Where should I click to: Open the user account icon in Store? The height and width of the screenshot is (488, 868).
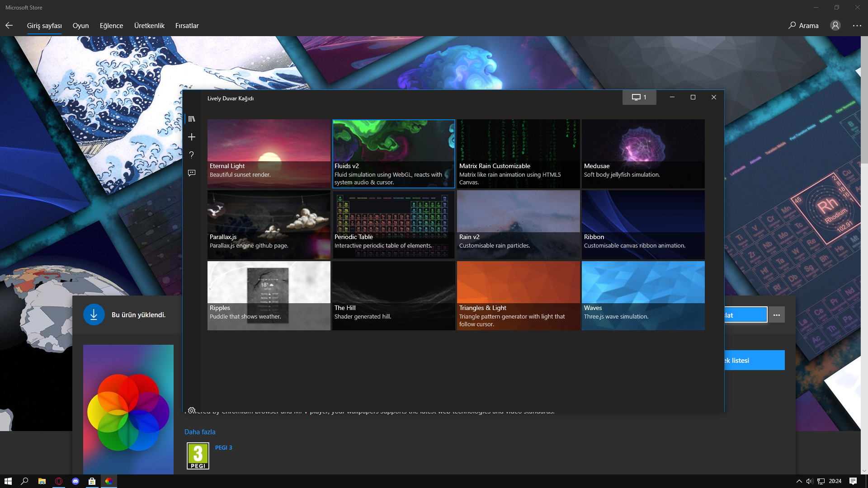[x=835, y=26]
